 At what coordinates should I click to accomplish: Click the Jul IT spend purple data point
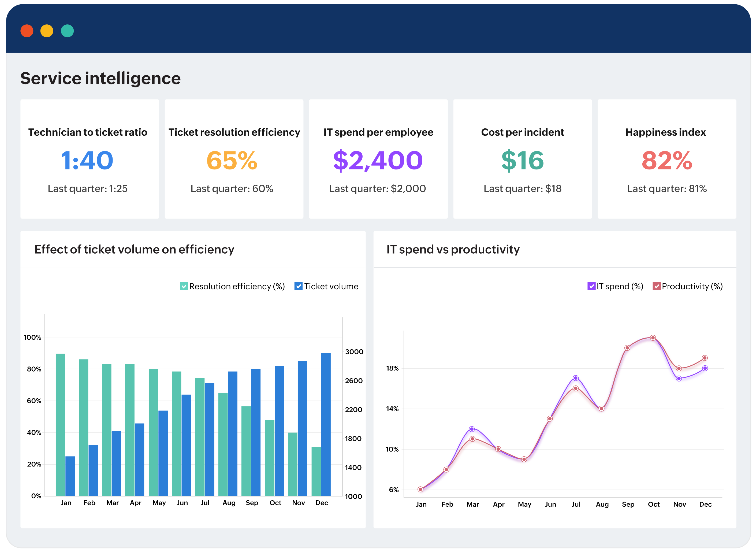point(576,378)
